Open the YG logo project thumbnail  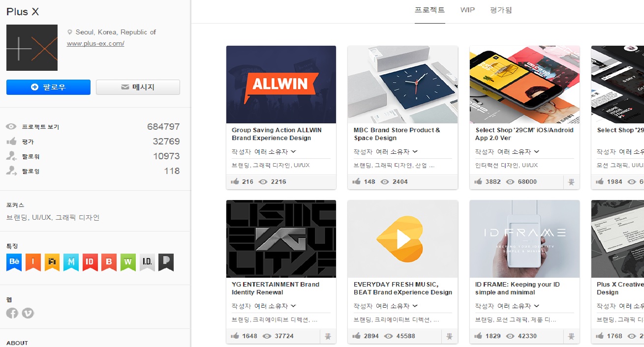pos(281,239)
